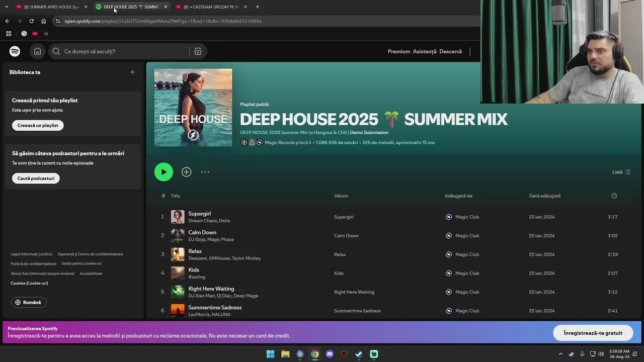Open the Google bookmark icon
The image size is (644, 362).
24,34
